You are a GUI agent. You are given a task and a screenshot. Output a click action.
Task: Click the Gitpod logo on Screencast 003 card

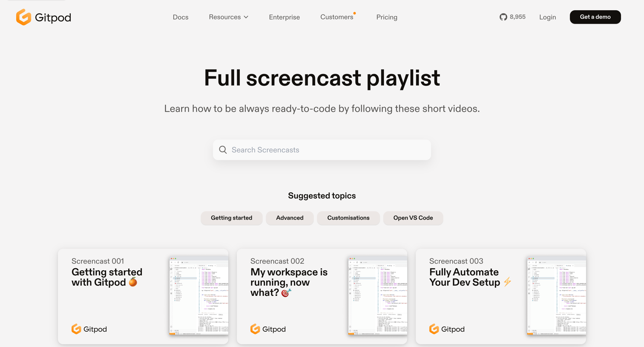click(447, 329)
